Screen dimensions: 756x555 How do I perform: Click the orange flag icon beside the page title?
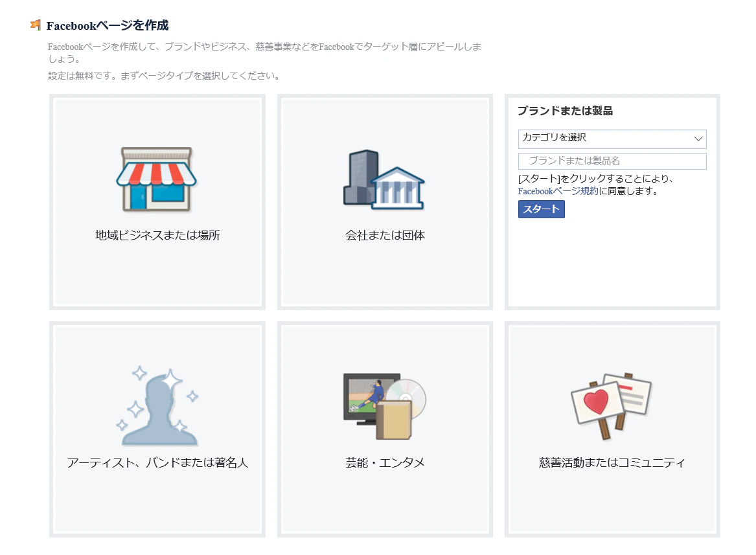[36, 25]
